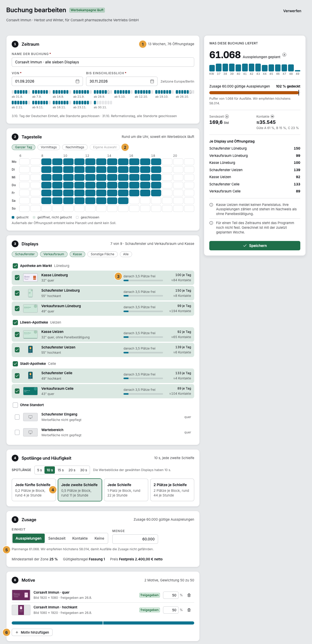Select the Vormittags daypart chip

click(49, 147)
